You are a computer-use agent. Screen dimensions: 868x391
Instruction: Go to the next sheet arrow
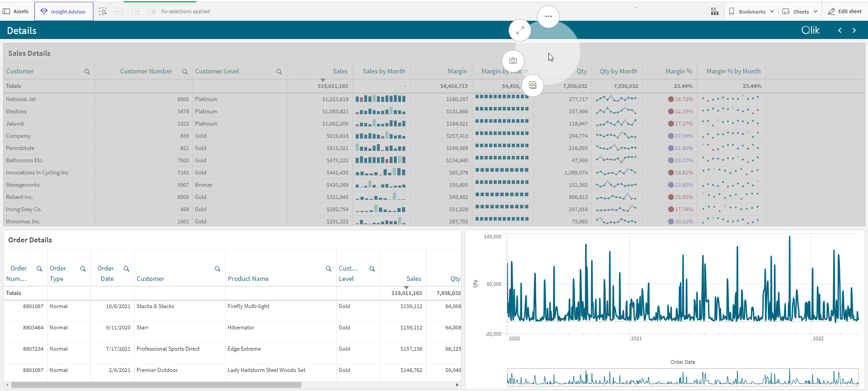click(x=854, y=30)
